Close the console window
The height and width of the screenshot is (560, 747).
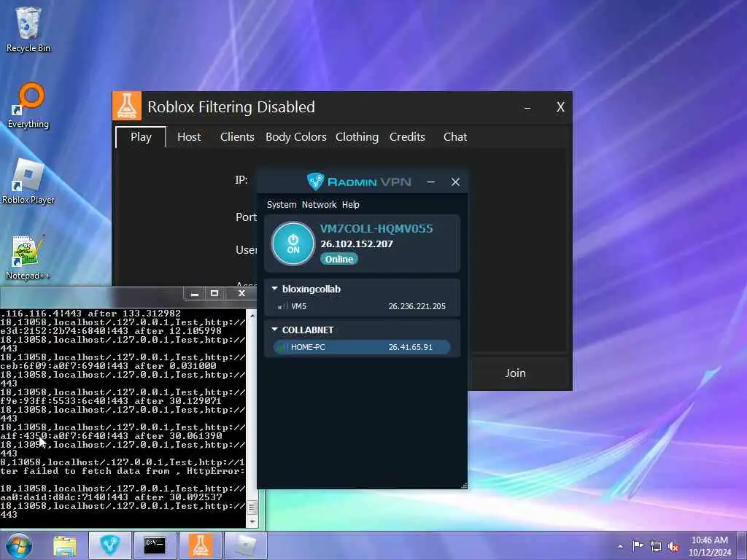(241, 293)
